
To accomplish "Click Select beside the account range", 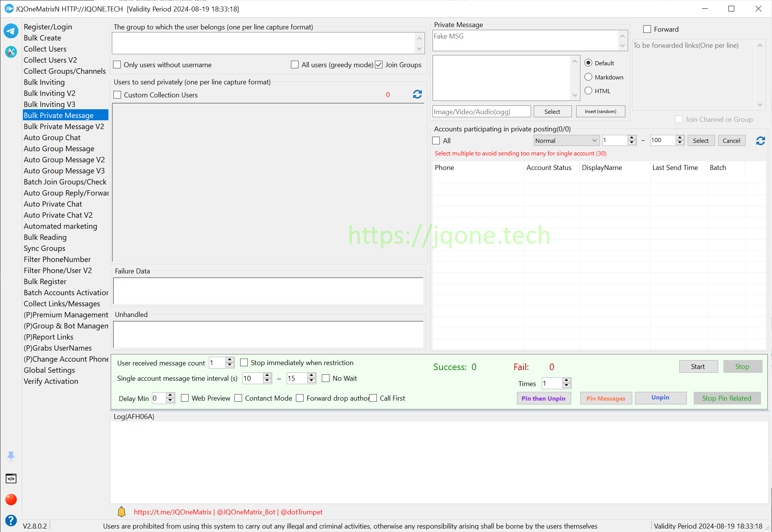I will [x=701, y=141].
